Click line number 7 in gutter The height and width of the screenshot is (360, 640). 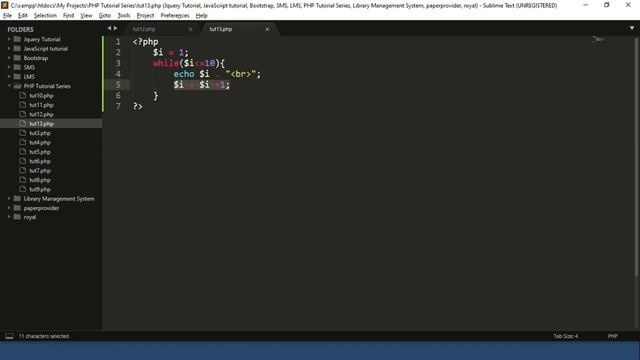[118, 107]
